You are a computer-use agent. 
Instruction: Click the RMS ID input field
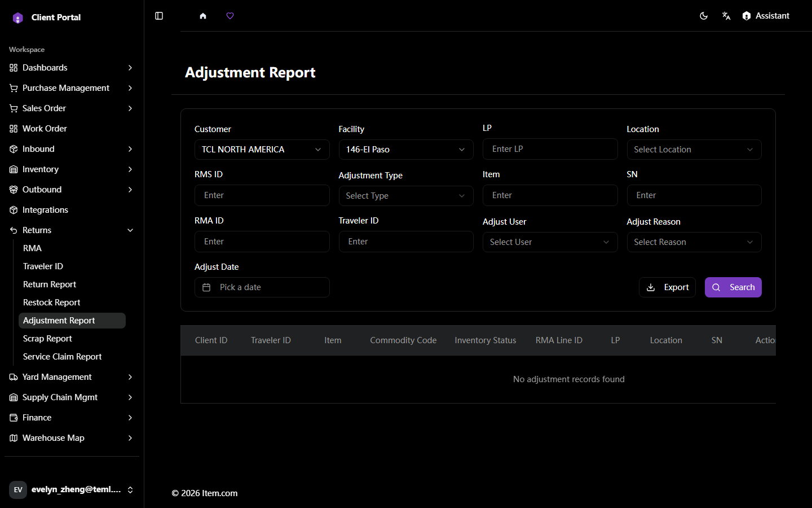coord(262,195)
